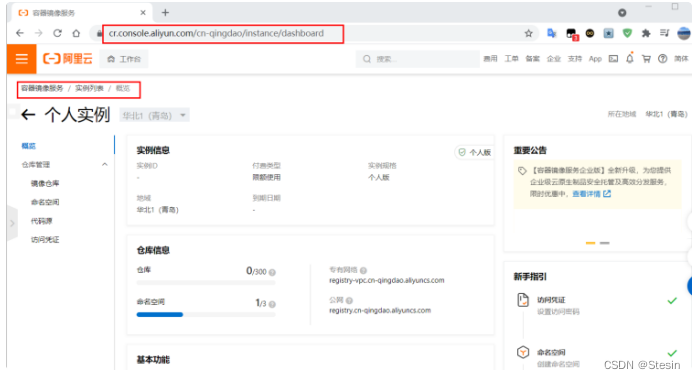This screenshot has height=379, width=695.
Task: Click the 限额使用 billing type value
Action: point(266,177)
